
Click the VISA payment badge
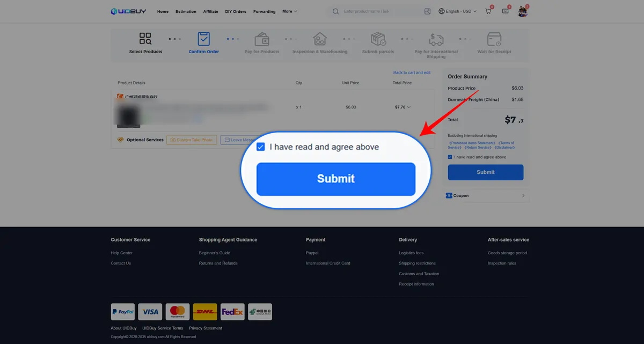point(150,312)
